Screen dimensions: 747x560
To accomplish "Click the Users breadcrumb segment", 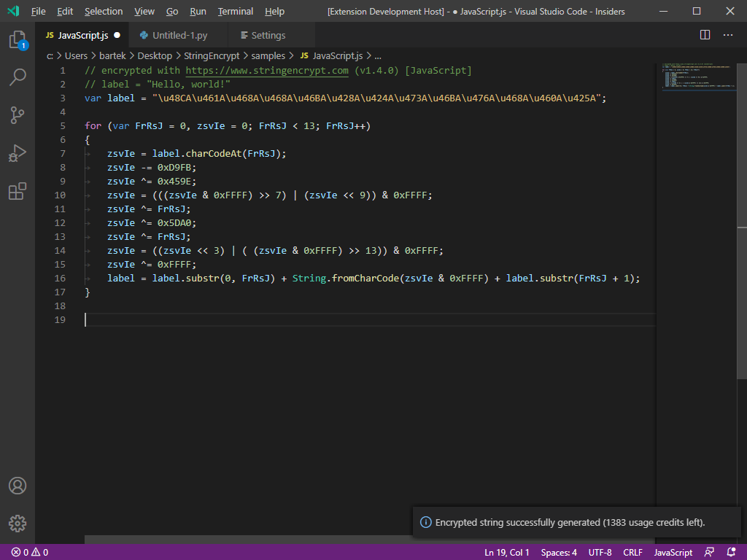I will coord(76,55).
